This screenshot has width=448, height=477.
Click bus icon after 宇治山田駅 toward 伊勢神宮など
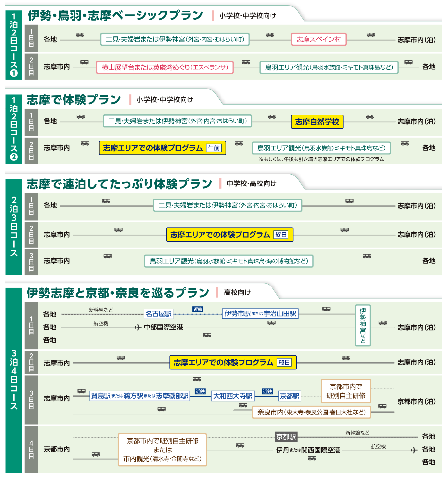pyautogui.click(x=326, y=309)
